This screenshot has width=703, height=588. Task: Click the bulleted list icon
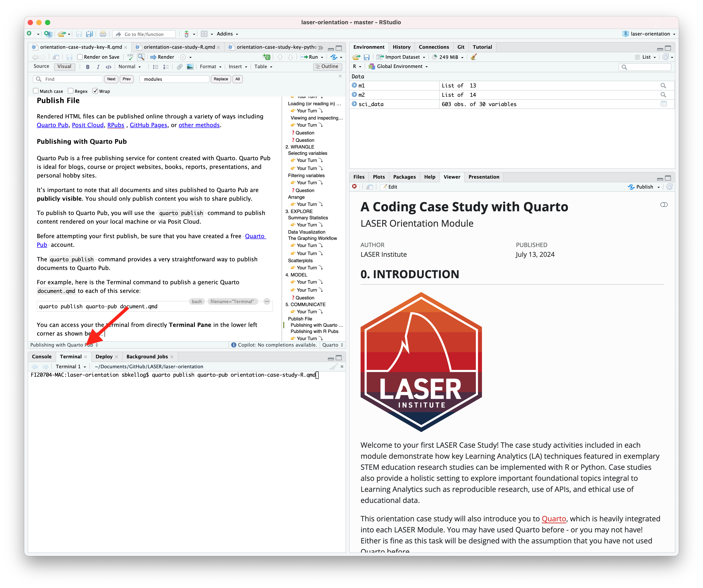click(x=155, y=67)
